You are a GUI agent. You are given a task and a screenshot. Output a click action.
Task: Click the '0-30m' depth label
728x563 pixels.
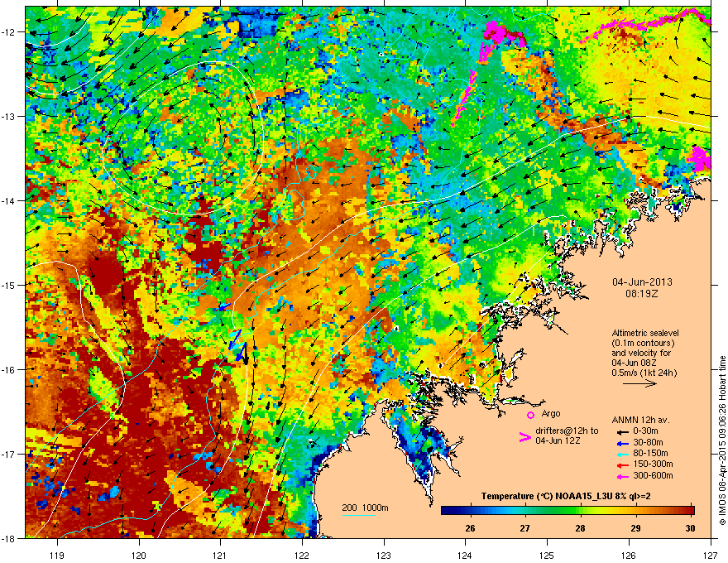tap(645, 431)
